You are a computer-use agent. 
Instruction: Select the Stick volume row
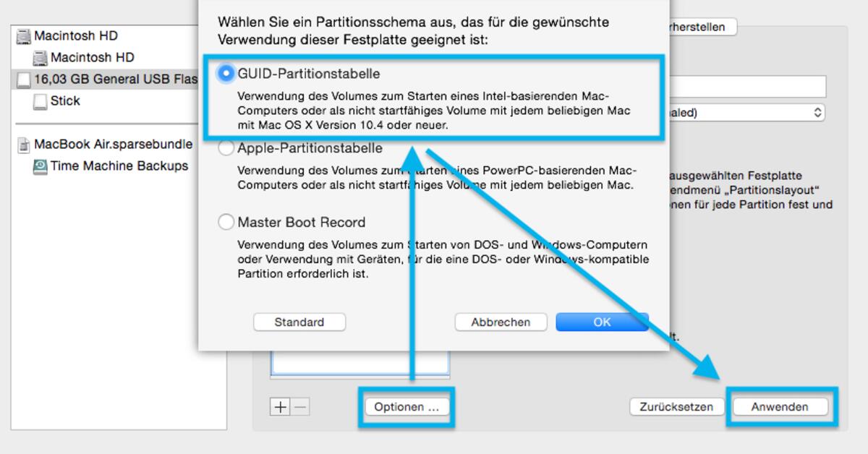(x=106, y=101)
